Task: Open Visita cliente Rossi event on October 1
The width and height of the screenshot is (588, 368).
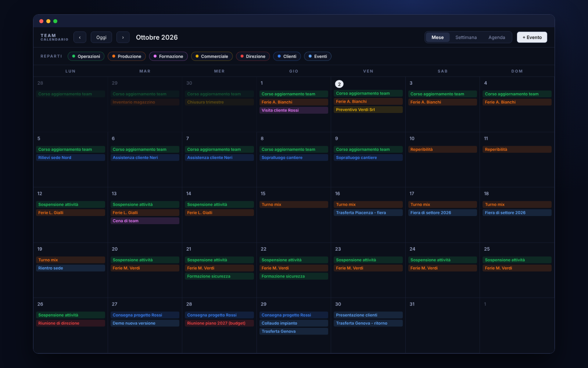Action: [294, 110]
